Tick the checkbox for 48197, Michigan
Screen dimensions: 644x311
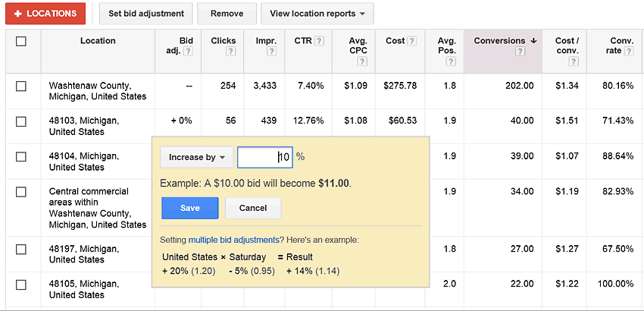click(21, 250)
